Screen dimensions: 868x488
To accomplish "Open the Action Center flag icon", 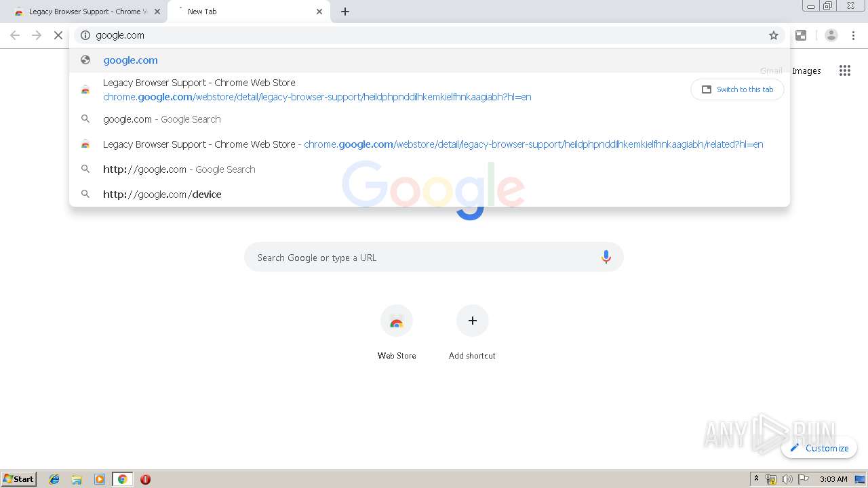I will 804,479.
